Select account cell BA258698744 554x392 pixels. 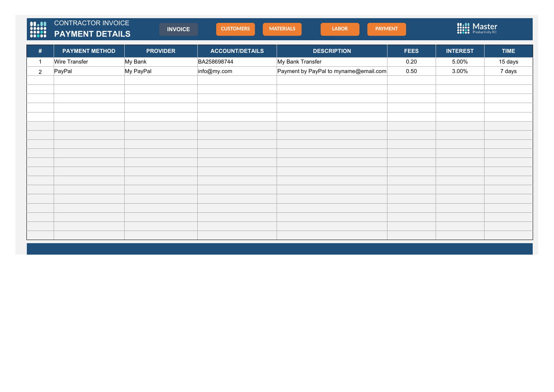pyautogui.click(x=237, y=62)
